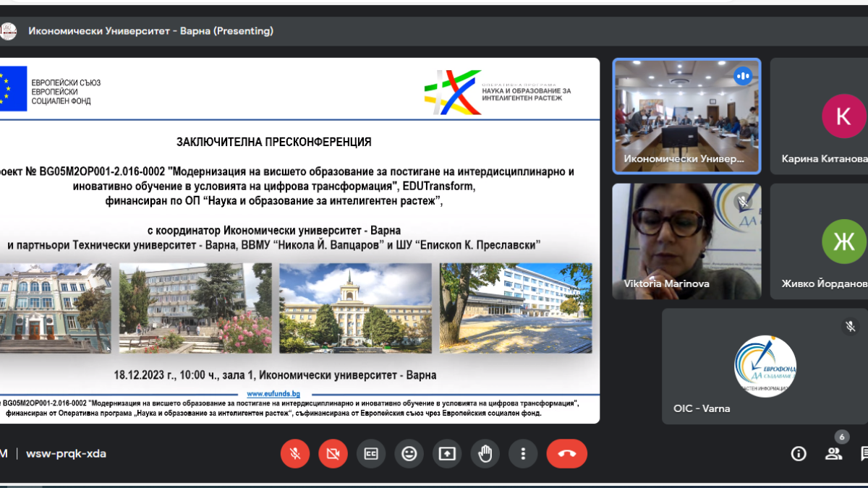Click the Живко Йорданов name label
The width and height of the screenshot is (868, 488).
coord(825,283)
